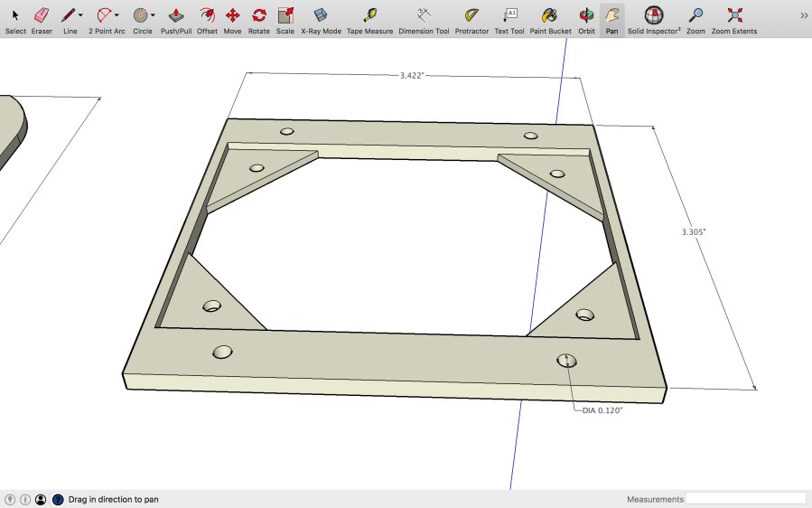Open the help question mark in status bar
This screenshot has height=508, width=812.
coord(58,499)
